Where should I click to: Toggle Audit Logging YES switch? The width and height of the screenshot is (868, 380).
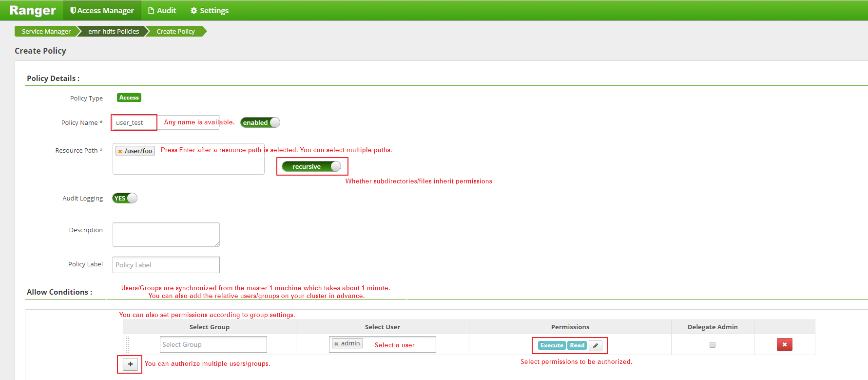pyautogui.click(x=125, y=198)
